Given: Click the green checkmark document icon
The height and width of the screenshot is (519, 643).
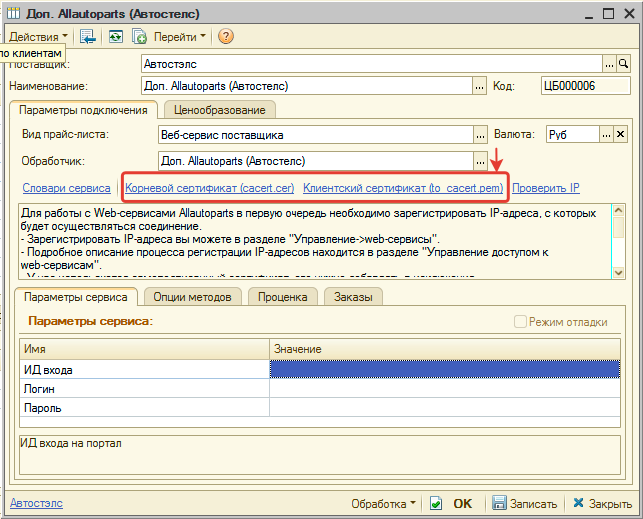Looking at the screenshot, I should pyautogui.click(x=436, y=503).
